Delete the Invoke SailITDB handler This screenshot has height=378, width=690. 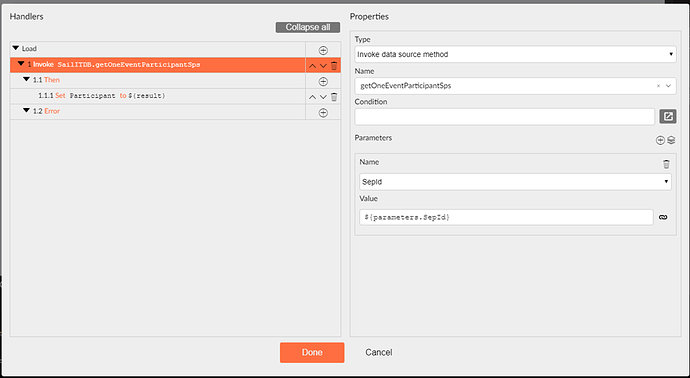(334, 66)
